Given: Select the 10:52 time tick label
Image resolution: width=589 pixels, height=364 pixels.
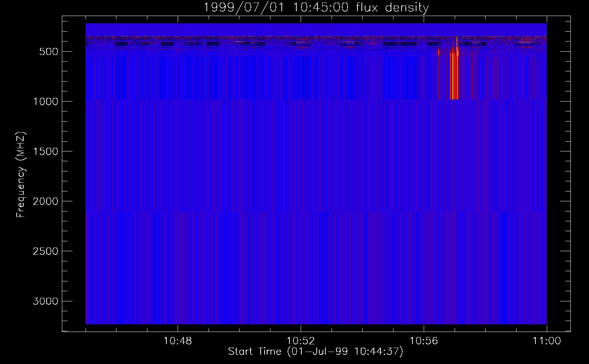Looking at the screenshot, I should click(301, 341).
